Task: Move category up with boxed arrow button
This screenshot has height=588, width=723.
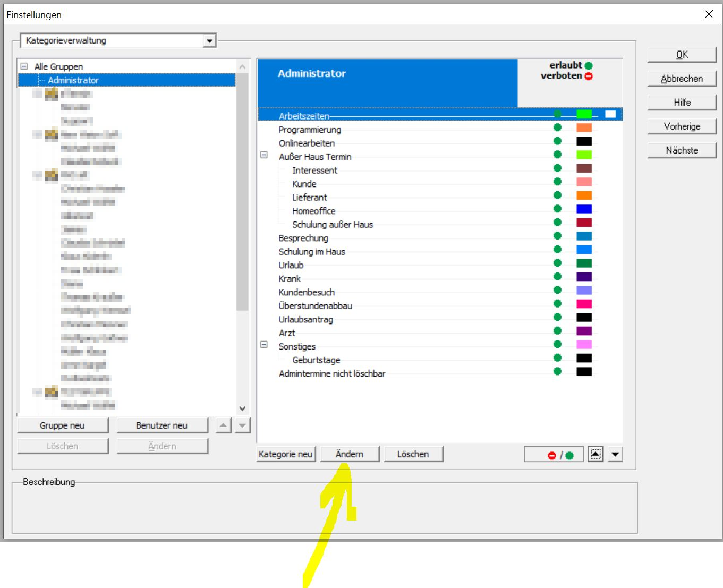Action: click(x=596, y=455)
